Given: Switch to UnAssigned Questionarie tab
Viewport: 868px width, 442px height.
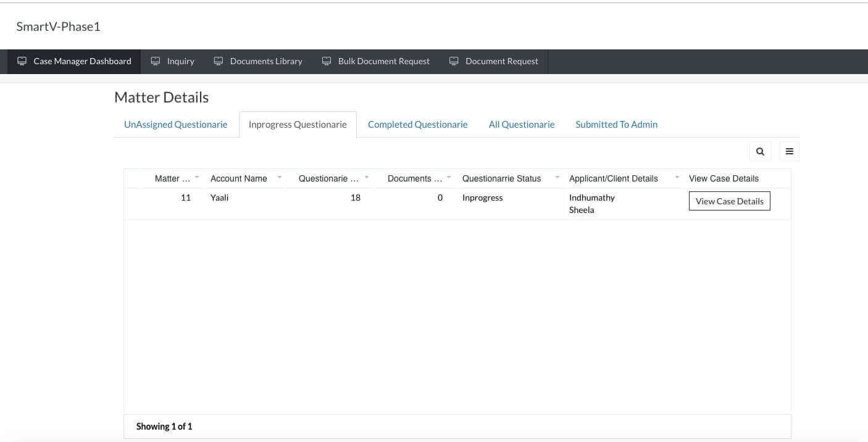Looking at the screenshot, I should 176,125.
